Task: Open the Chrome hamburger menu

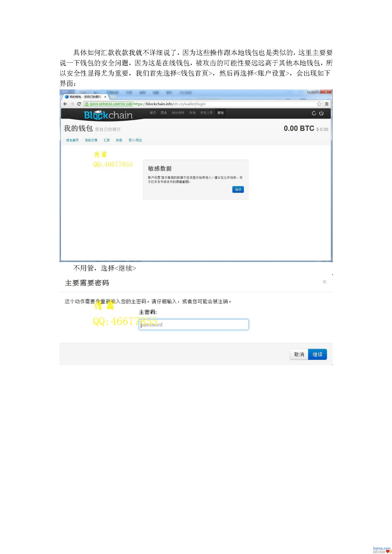Action: pyautogui.click(x=327, y=104)
